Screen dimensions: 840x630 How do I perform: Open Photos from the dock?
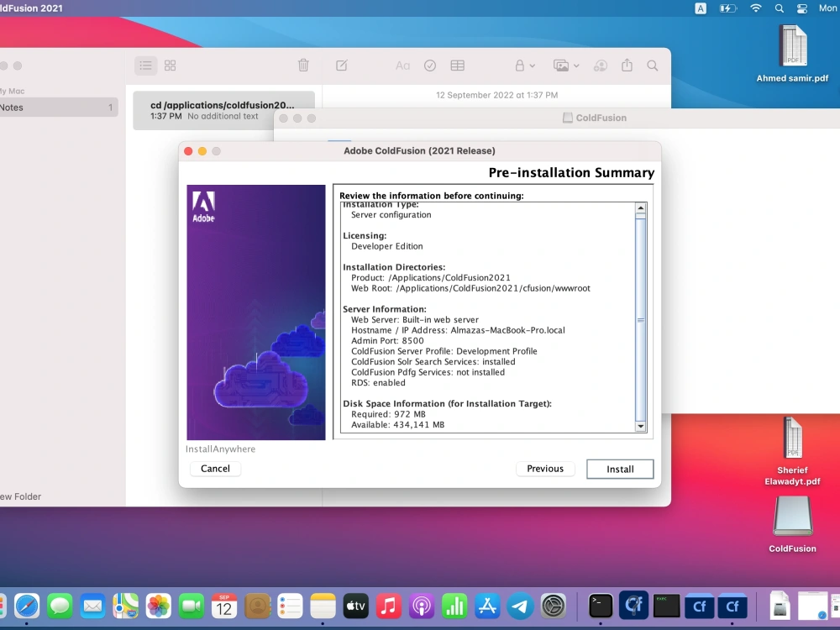[x=158, y=606]
